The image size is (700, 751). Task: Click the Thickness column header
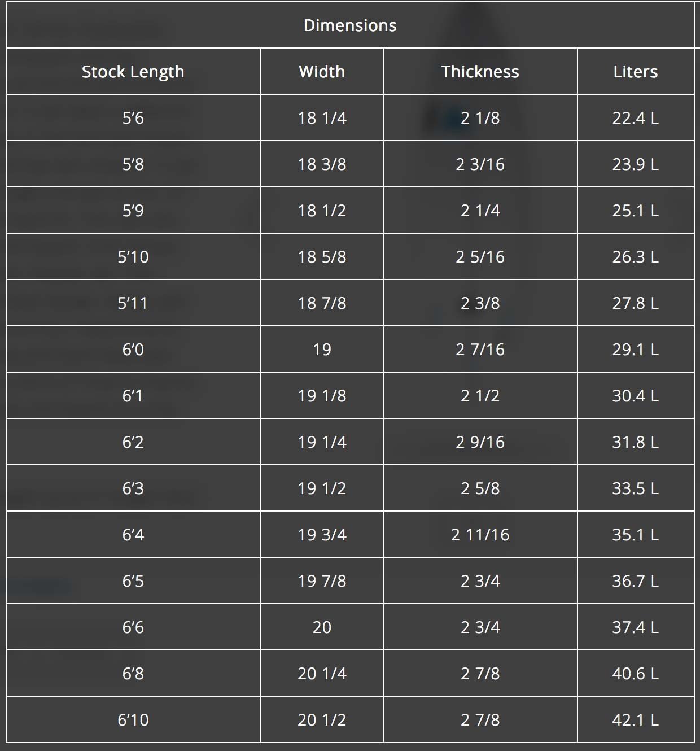tap(480, 72)
